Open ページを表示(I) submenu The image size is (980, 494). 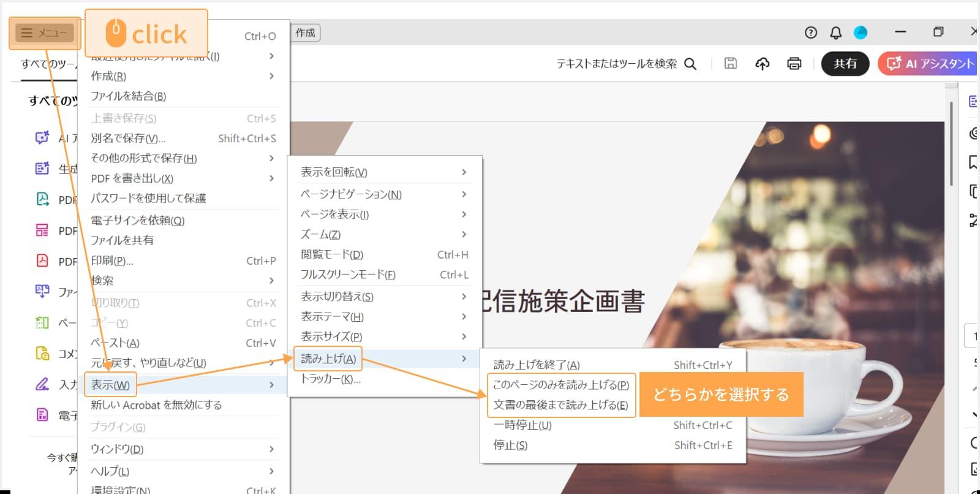click(385, 215)
